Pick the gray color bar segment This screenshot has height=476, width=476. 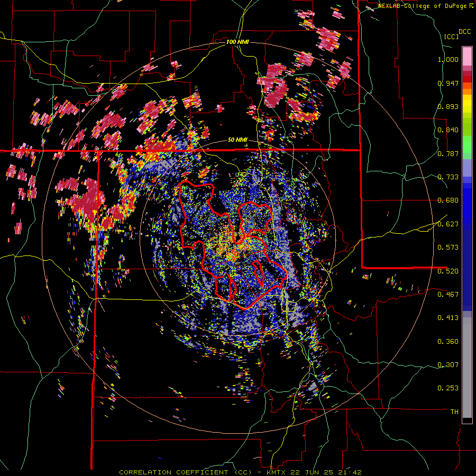coord(467,367)
